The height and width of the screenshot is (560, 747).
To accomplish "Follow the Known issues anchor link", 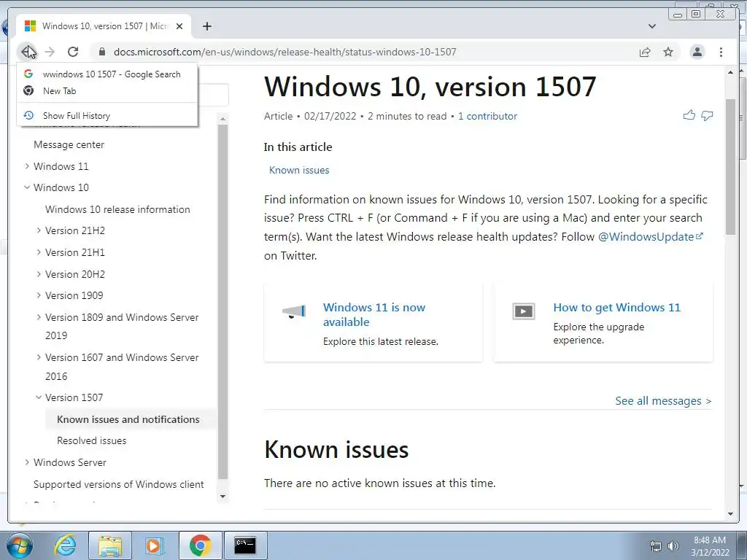I will [299, 171].
